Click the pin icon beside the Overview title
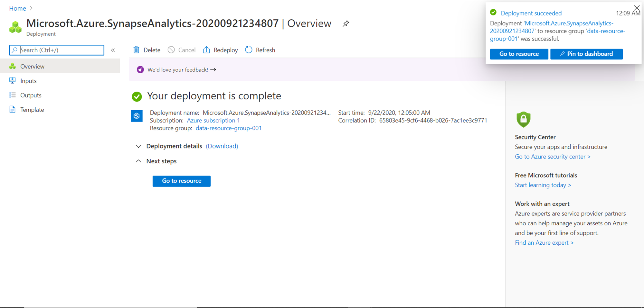The image size is (644, 308). pyautogui.click(x=346, y=23)
